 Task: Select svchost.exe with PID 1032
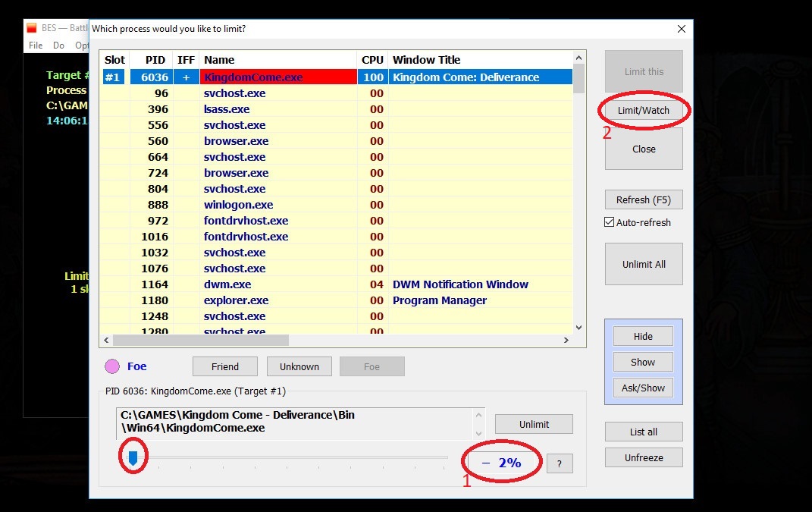coord(337,253)
